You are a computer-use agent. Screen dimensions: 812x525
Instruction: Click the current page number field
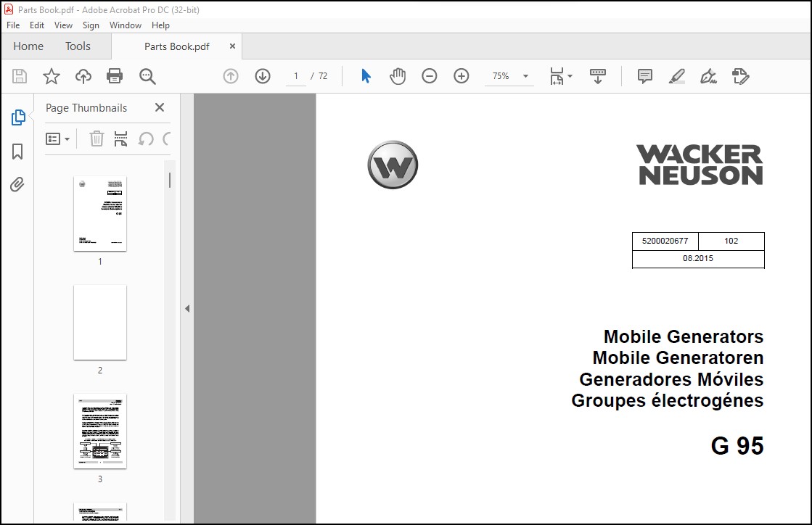pos(295,76)
